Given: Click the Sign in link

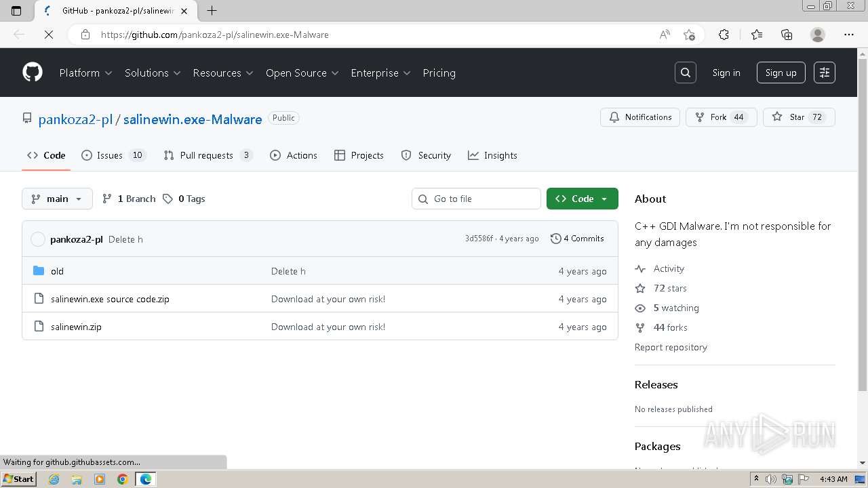Looking at the screenshot, I should (x=726, y=73).
